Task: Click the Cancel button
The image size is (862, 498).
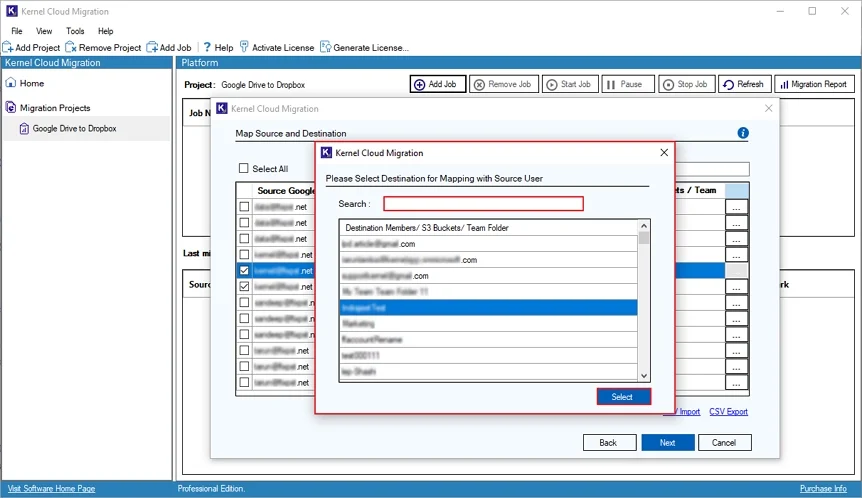Action: tap(724, 442)
